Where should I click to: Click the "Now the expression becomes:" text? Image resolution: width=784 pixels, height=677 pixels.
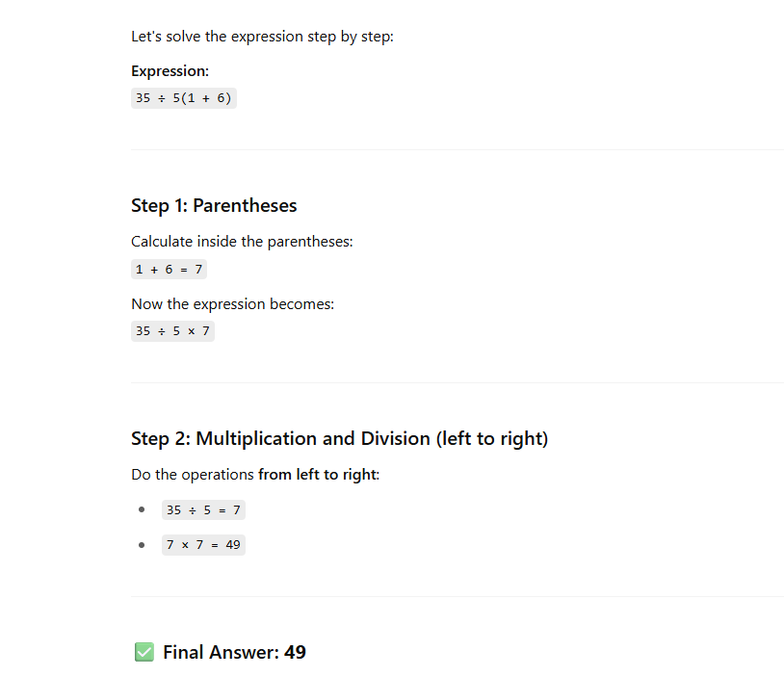pos(232,304)
